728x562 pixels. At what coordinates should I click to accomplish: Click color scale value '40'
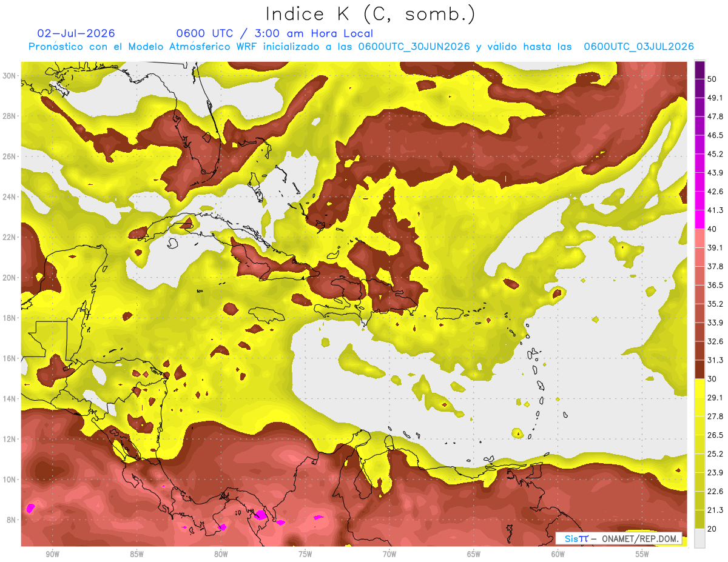click(x=713, y=229)
